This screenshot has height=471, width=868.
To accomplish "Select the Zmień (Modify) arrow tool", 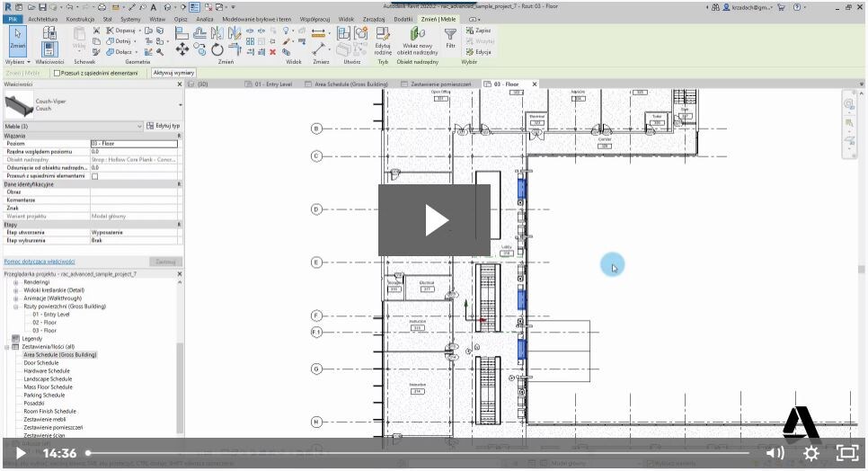I will point(17,40).
